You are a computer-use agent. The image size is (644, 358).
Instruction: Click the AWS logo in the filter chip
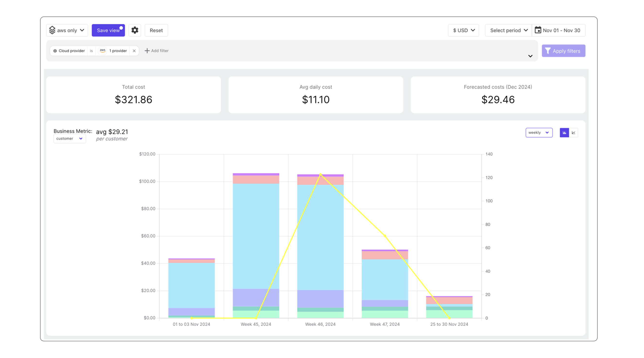pos(102,50)
